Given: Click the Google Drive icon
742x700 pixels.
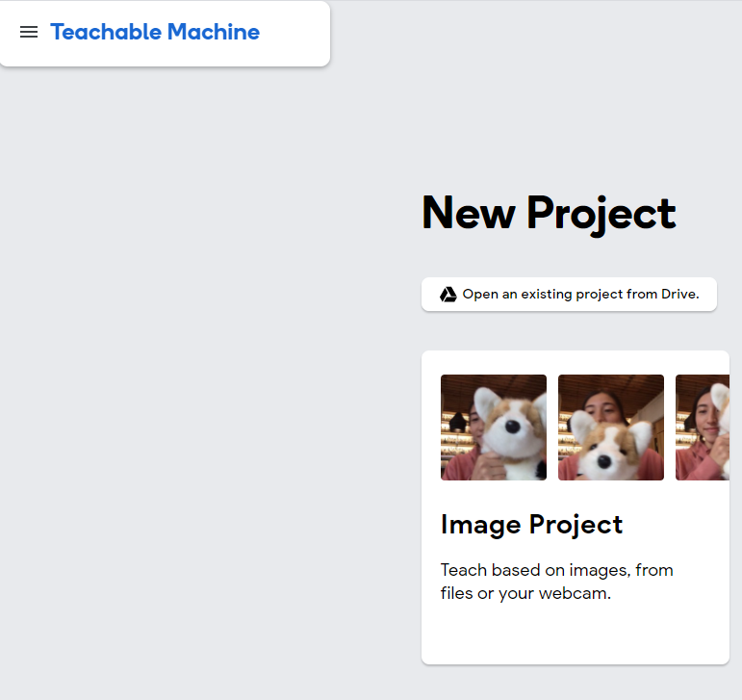Looking at the screenshot, I should 448,295.
